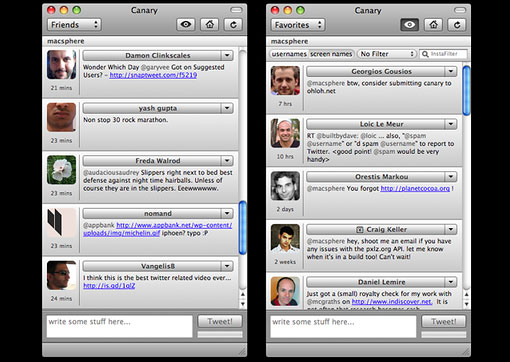Toggle the eye view button in right Canary window
This screenshot has height=362, width=510.
click(409, 25)
